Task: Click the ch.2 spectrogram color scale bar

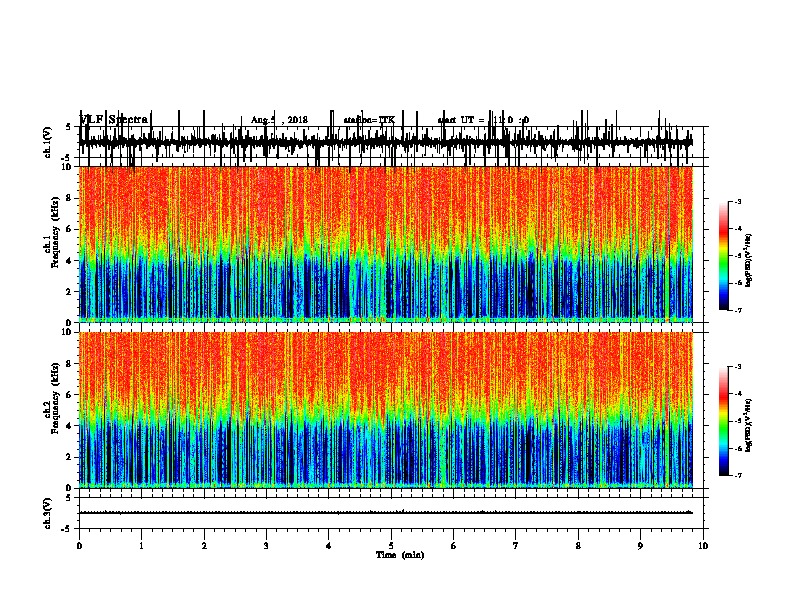Action: coord(724,421)
